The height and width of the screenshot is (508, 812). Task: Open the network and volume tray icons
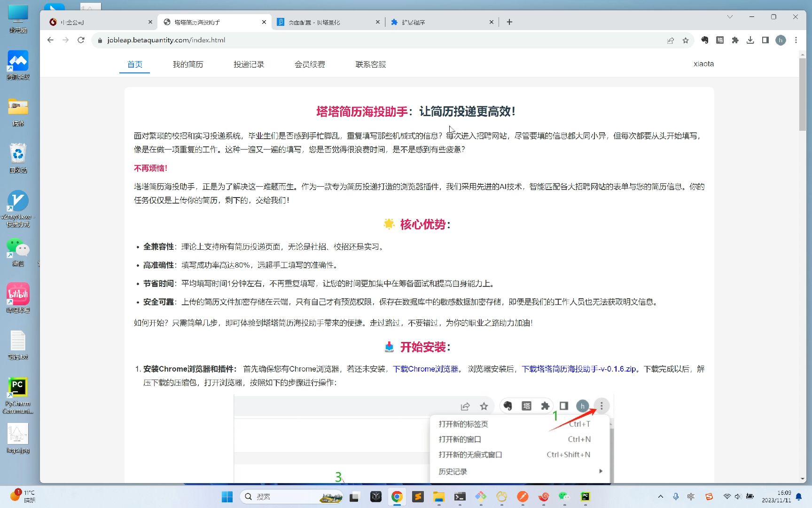(x=738, y=497)
